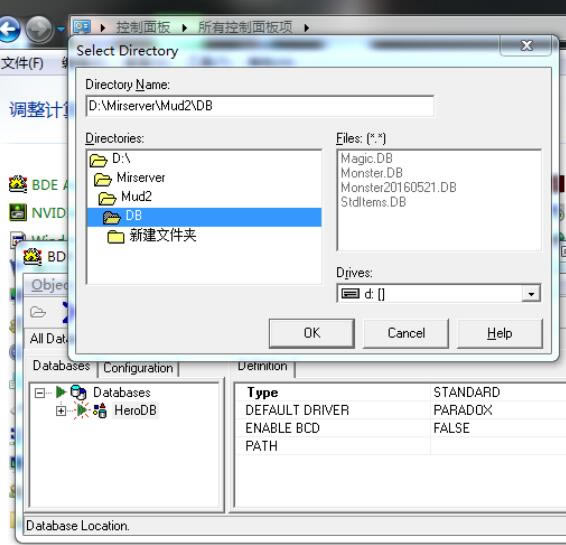Click the Directory Name input field
Viewport: 566px width, 545px height.
pyautogui.click(x=260, y=106)
